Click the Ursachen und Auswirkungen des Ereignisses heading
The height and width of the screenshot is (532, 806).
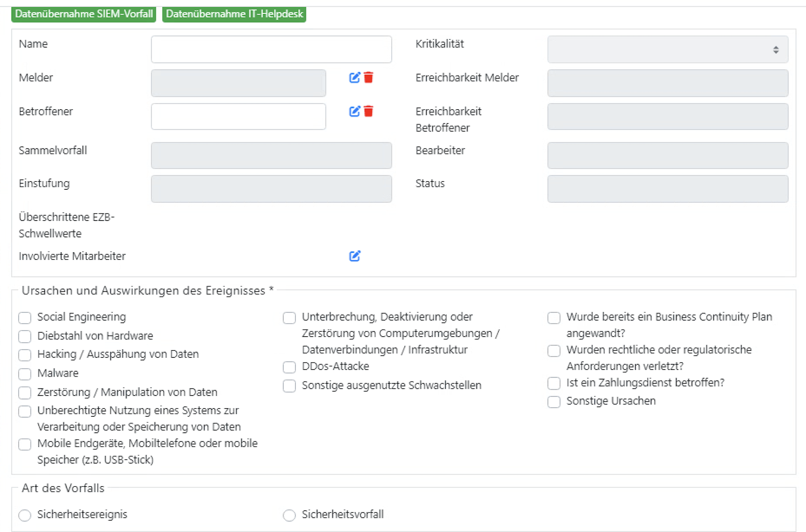click(x=148, y=290)
